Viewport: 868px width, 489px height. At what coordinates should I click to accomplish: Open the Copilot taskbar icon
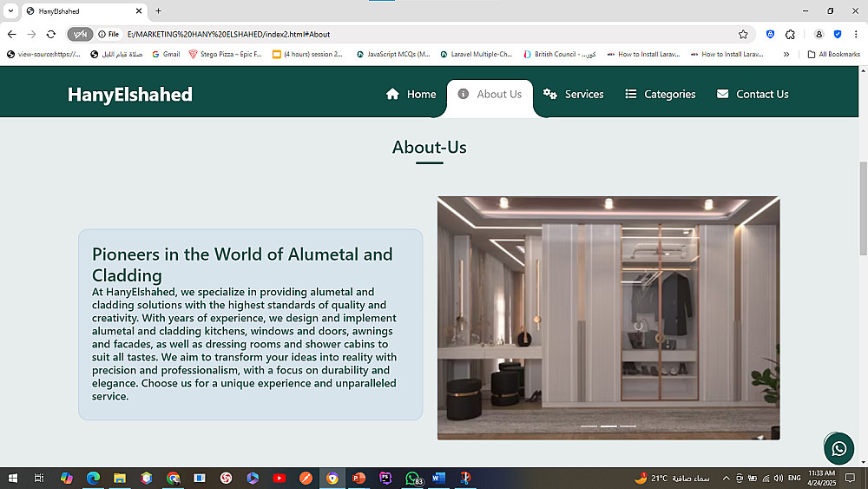67,478
